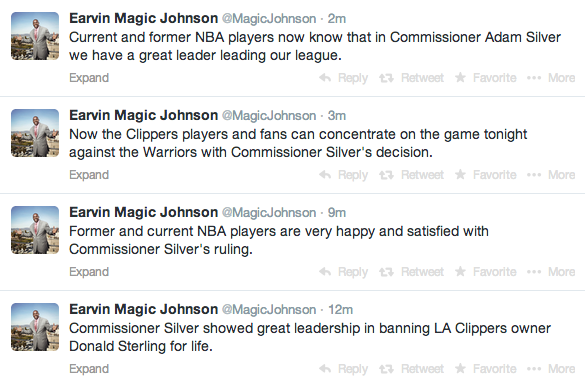This screenshot has width=585, height=385.
Task: Open the 9m timestamp of third tweet
Action: [x=337, y=213]
